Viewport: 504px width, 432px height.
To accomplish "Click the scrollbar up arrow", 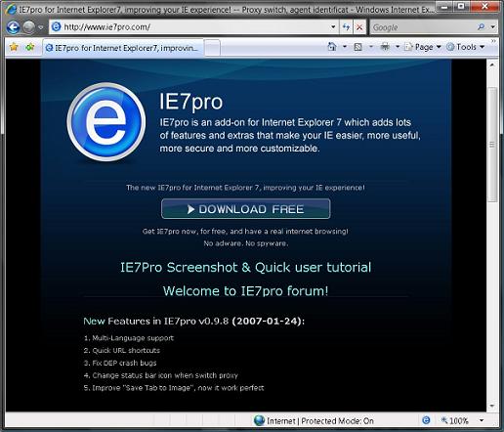I will [x=492, y=65].
